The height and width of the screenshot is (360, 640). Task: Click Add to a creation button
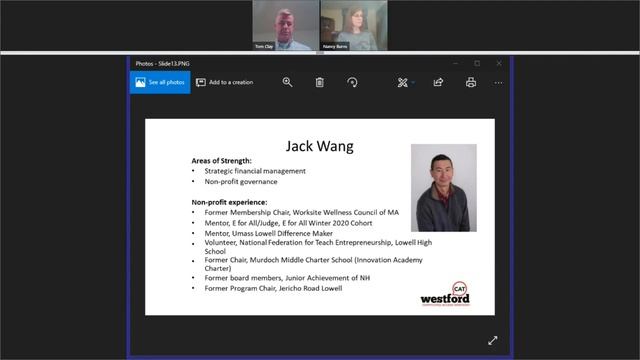[x=224, y=82]
